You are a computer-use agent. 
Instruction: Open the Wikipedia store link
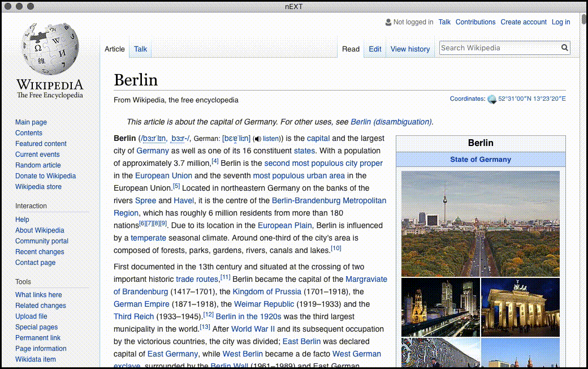click(38, 187)
